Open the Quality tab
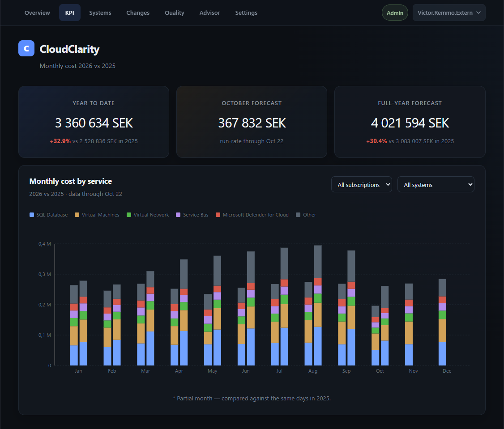The width and height of the screenshot is (504, 429). [x=175, y=13]
